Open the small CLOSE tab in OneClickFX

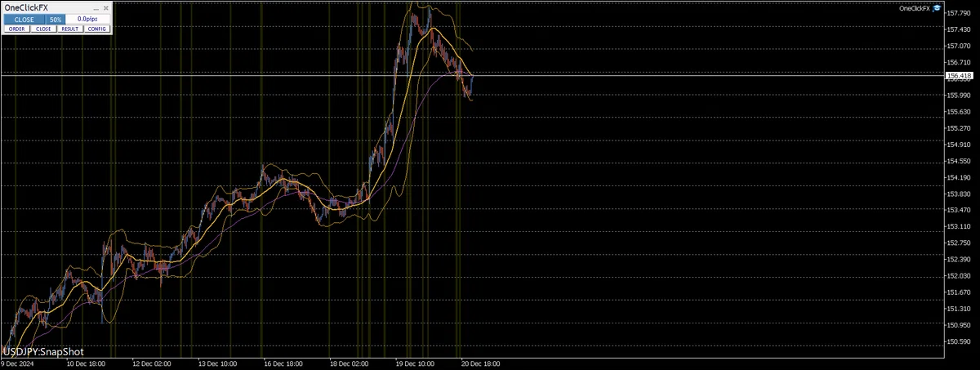click(43, 29)
